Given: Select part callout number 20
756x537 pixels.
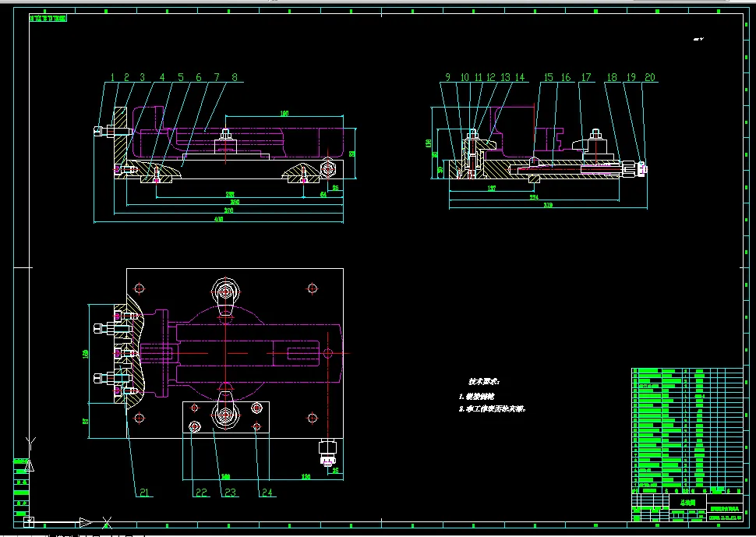Looking at the screenshot, I should click(650, 77).
